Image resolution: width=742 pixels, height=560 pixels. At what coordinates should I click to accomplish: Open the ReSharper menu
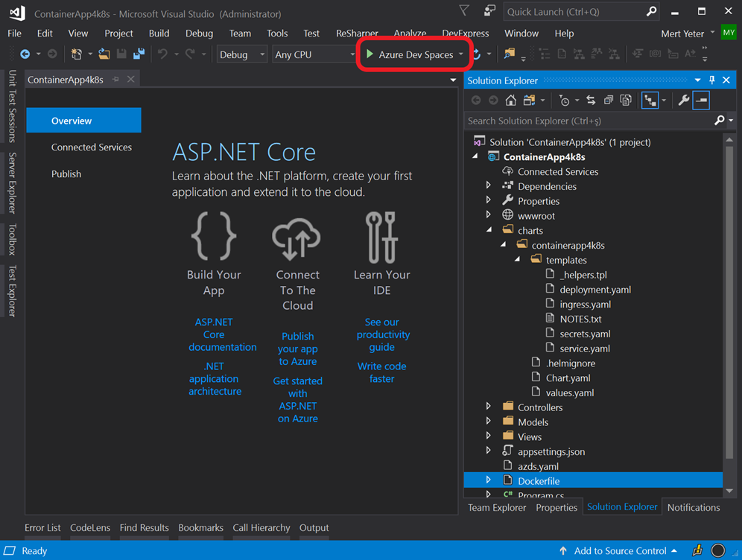point(357,33)
